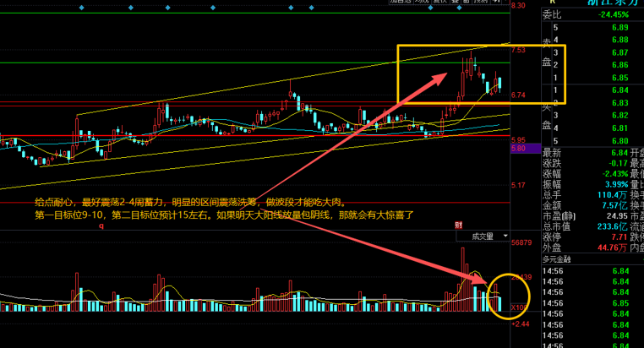
Task: Click the 5.17 price axis label
Action: point(518,186)
